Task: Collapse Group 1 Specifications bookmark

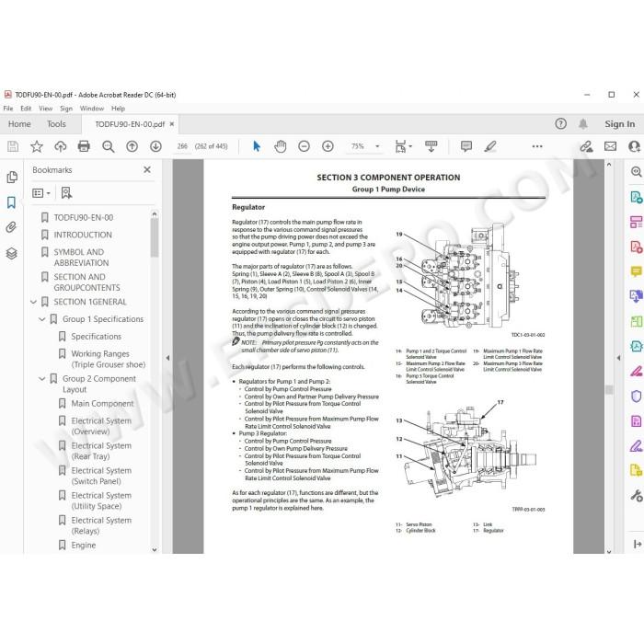Action: click(x=42, y=319)
